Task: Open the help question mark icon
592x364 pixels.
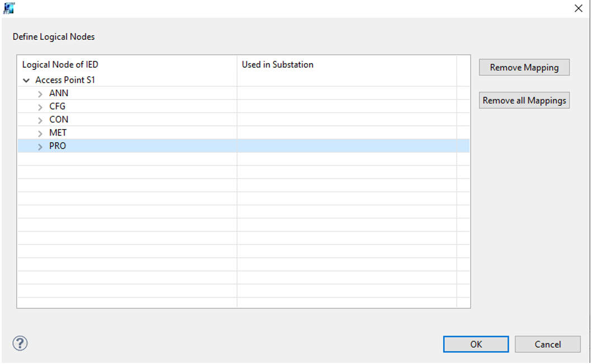Action: pos(20,343)
